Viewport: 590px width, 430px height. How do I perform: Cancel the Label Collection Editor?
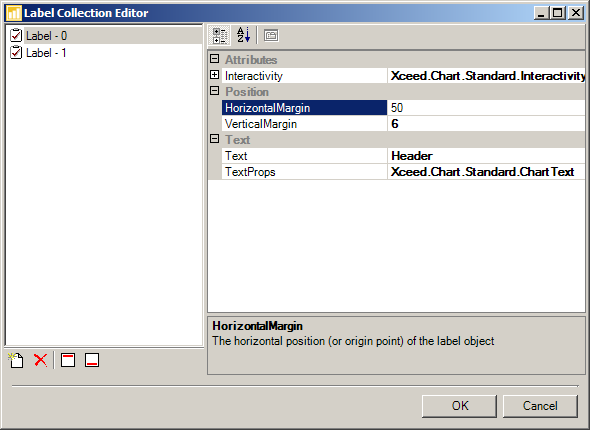click(x=540, y=406)
